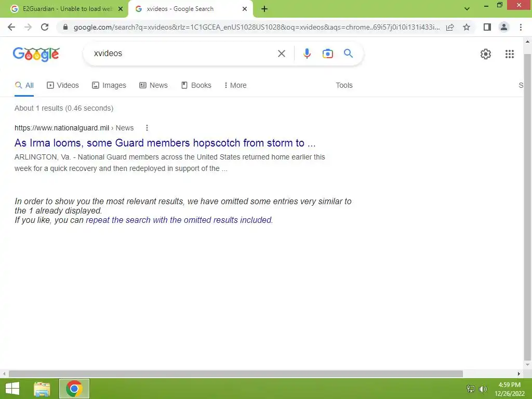532x399 pixels.
Task: Select the All results tab
Action: click(x=24, y=86)
